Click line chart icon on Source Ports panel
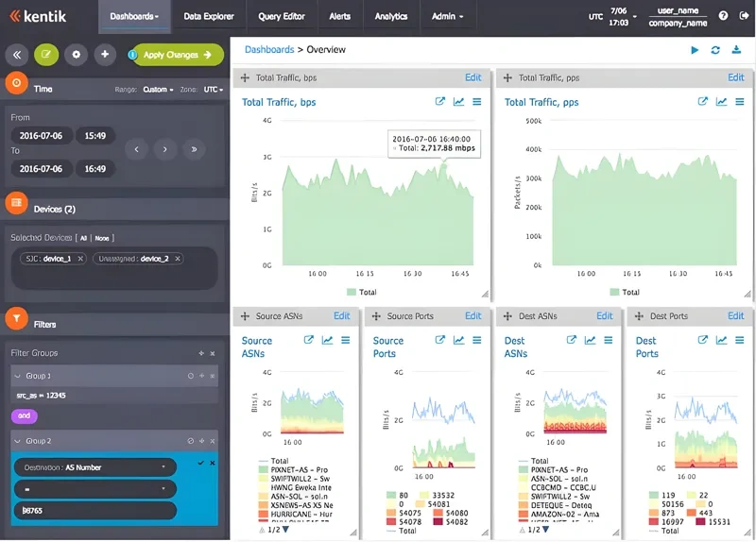The width and height of the screenshot is (756, 542). pyautogui.click(x=457, y=341)
